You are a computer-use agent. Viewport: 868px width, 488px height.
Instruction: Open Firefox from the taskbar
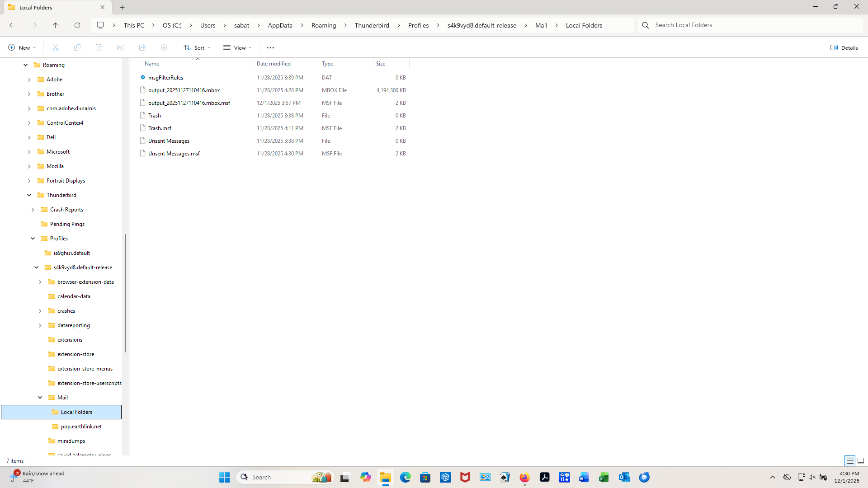[524, 477]
